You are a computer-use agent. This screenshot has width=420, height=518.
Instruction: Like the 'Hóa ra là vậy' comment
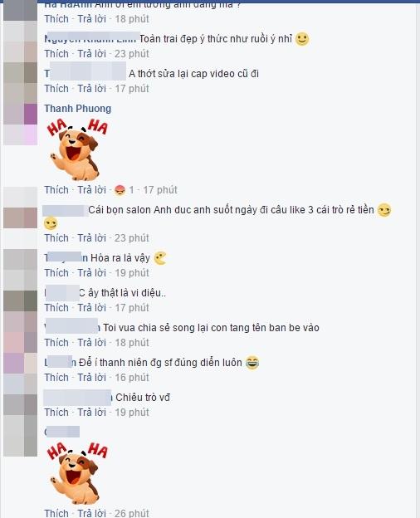[56, 273]
